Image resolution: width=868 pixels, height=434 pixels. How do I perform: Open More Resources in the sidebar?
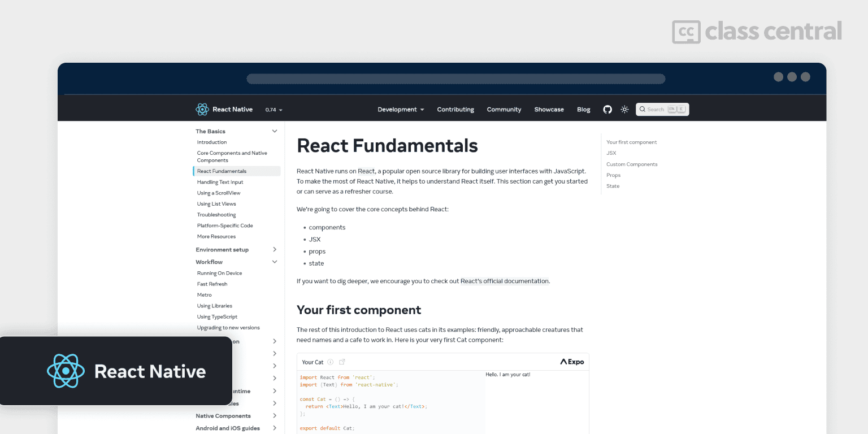coord(216,237)
